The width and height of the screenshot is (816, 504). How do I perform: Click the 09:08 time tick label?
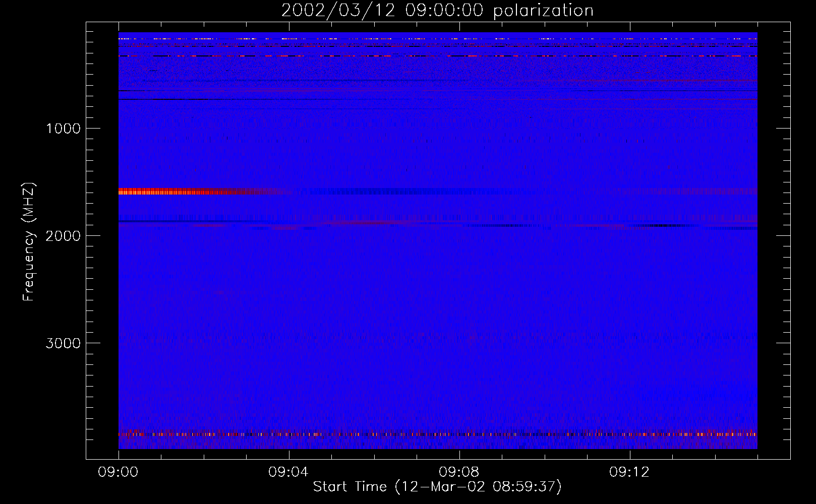[459, 472]
